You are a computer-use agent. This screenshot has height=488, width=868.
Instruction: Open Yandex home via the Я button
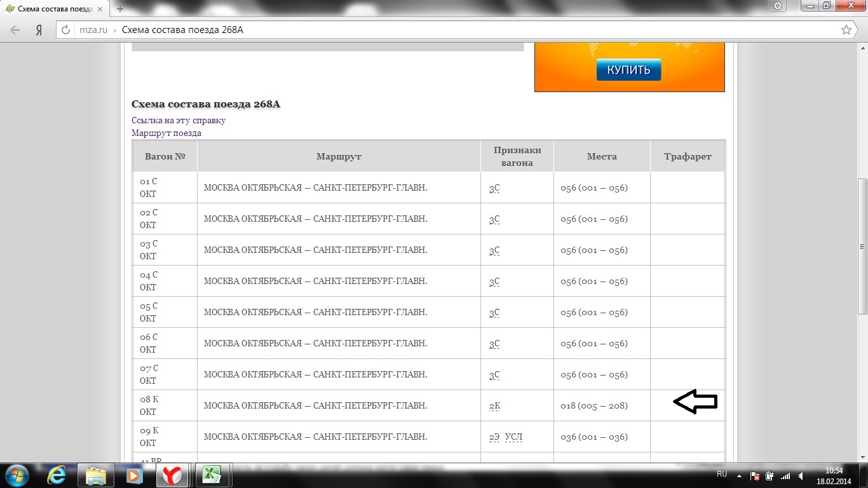pyautogui.click(x=39, y=30)
